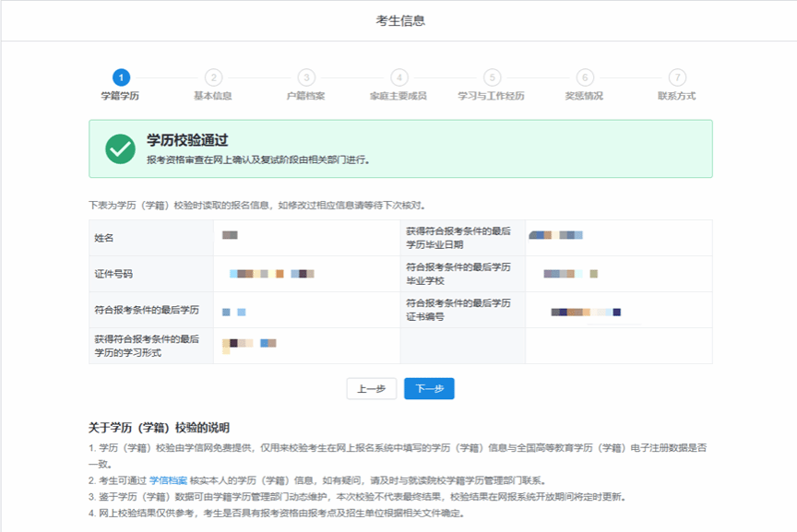Select the 学习与工作经历 step label

(x=492, y=96)
